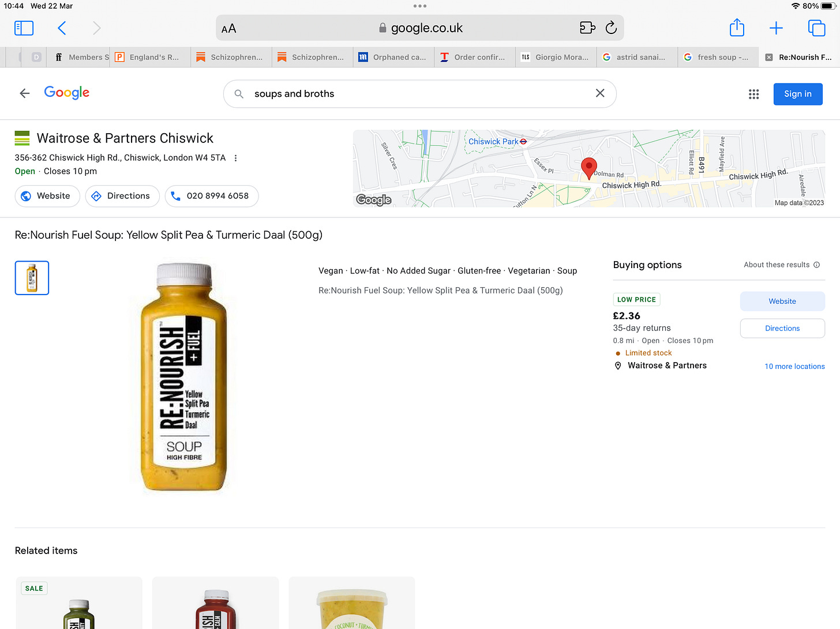Viewport: 840px width, 629px height.
Task: Tap the Wi-Fi status icon
Action: (796, 6)
